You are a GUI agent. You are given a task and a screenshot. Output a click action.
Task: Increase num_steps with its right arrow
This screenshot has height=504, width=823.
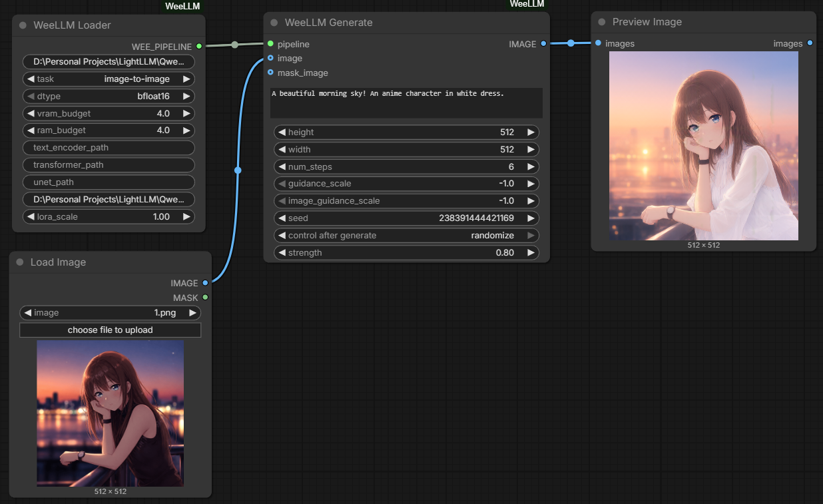[x=531, y=166]
